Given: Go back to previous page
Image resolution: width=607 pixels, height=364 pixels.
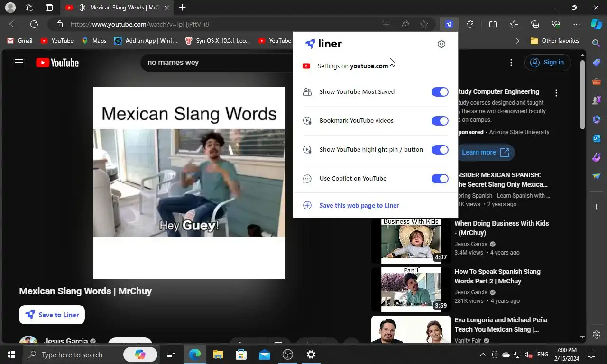Looking at the screenshot, I should click(13, 24).
